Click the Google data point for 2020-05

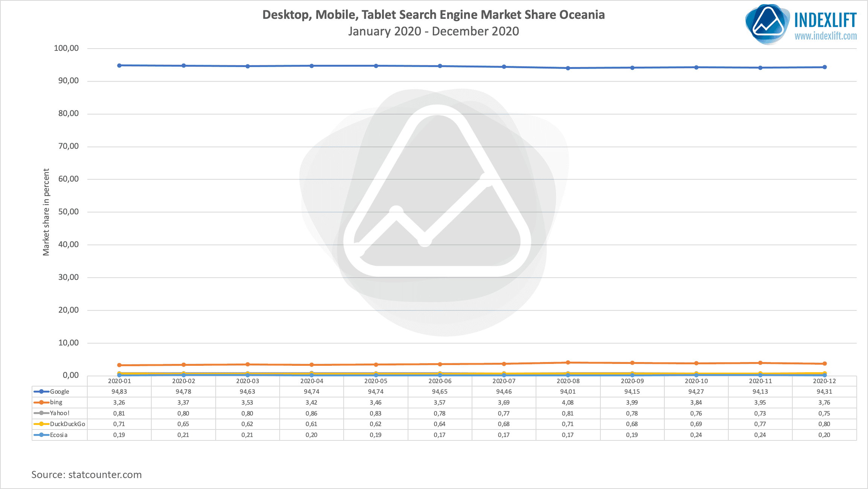[x=376, y=66]
